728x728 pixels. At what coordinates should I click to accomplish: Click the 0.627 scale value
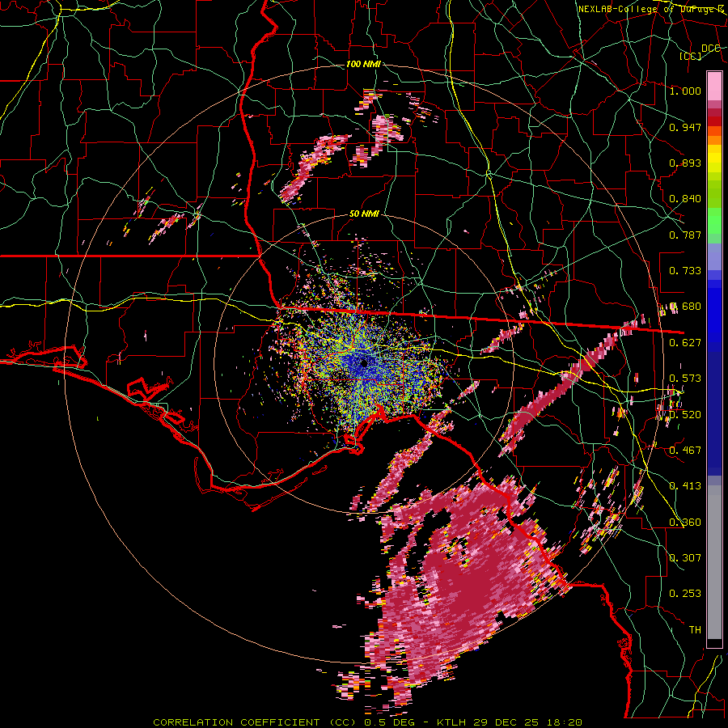click(685, 343)
